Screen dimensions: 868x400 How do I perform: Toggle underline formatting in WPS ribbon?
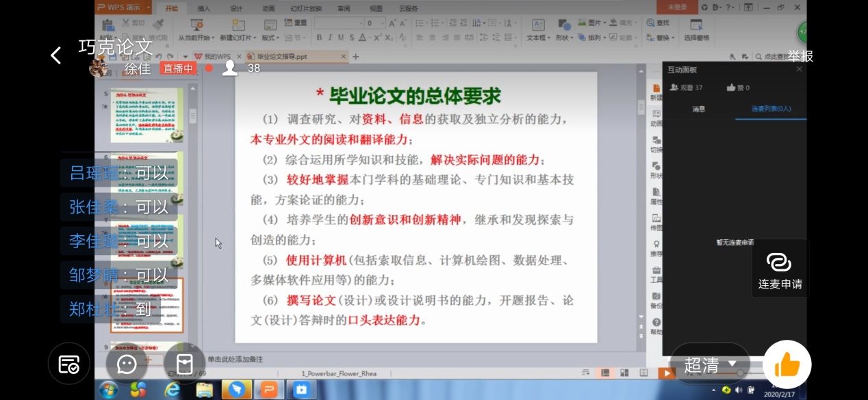340,38
